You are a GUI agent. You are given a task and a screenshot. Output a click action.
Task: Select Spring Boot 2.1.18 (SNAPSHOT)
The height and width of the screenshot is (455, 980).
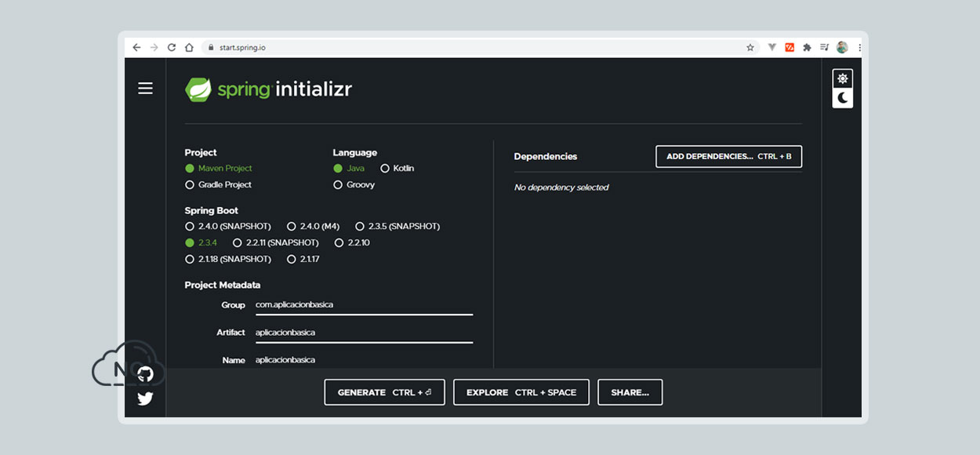[x=228, y=260]
